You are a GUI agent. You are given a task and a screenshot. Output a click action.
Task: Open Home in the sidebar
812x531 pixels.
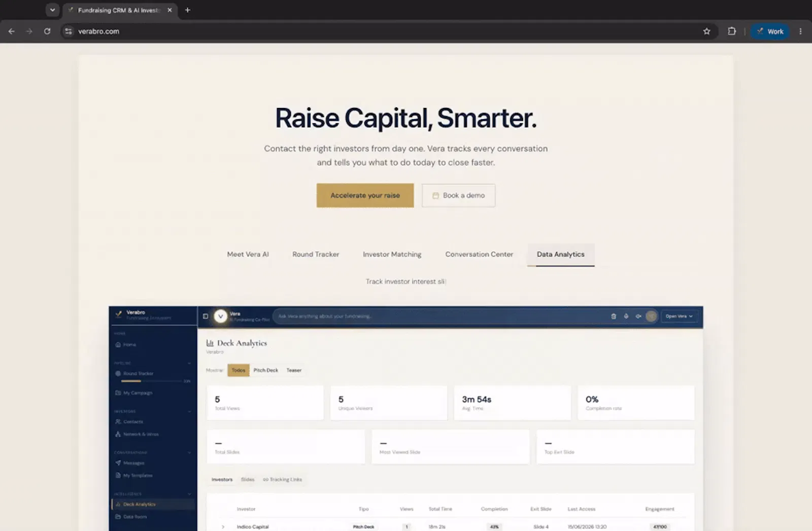[126, 344]
